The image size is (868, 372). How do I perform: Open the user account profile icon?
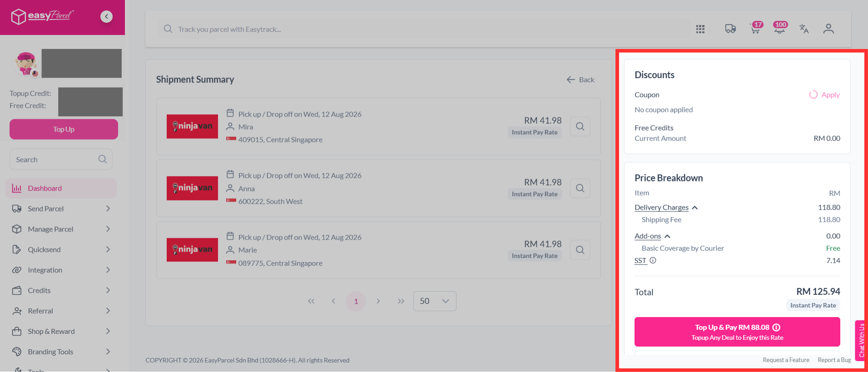[x=828, y=29]
